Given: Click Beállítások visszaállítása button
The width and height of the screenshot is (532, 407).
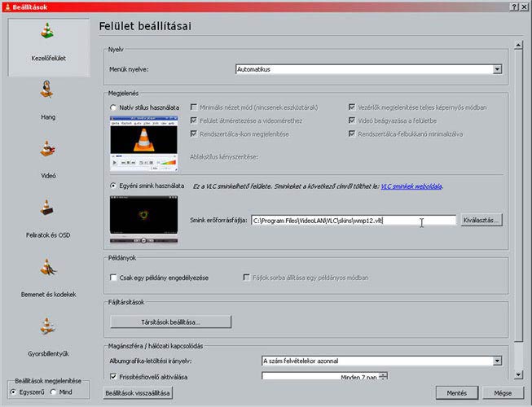Looking at the screenshot, I should pos(138,393).
